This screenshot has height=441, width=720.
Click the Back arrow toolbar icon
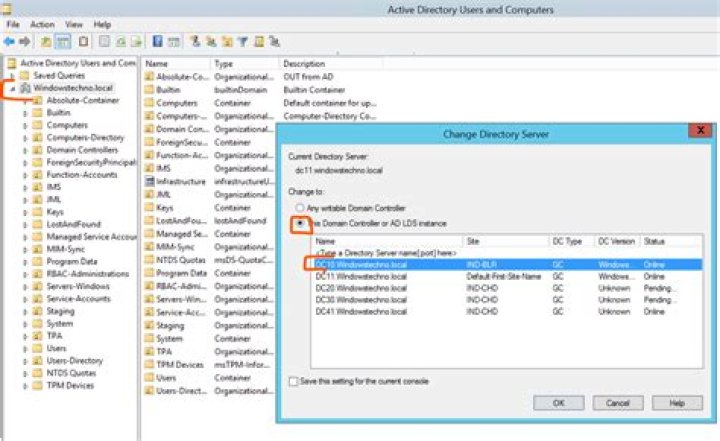[9, 42]
